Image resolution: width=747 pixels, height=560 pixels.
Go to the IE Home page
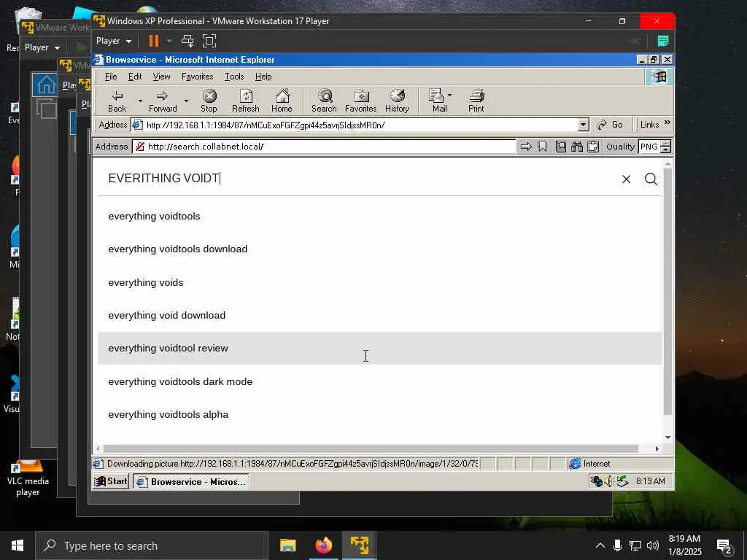[282, 101]
